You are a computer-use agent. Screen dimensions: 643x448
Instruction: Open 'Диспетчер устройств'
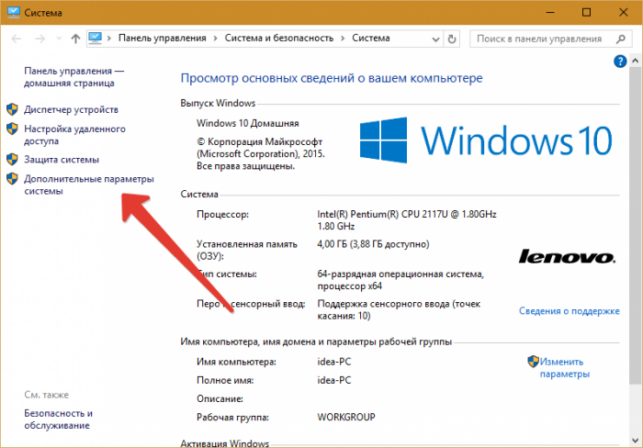point(71,110)
